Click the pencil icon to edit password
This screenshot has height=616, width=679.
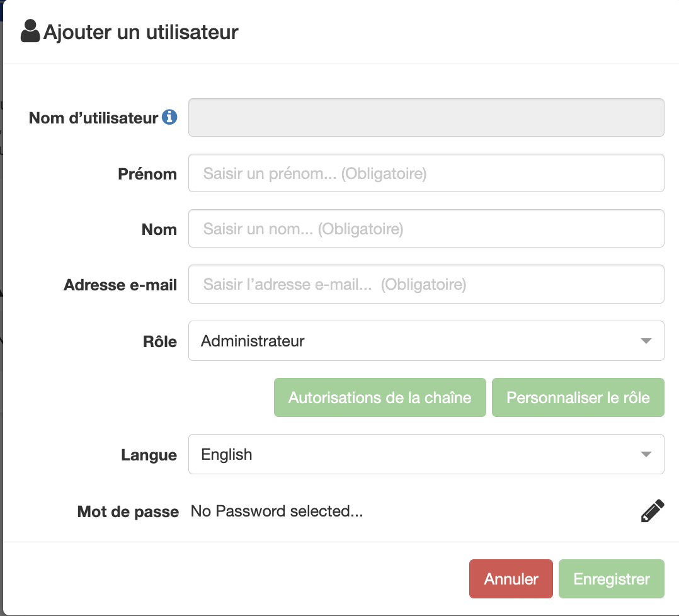[x=653, y=511]
